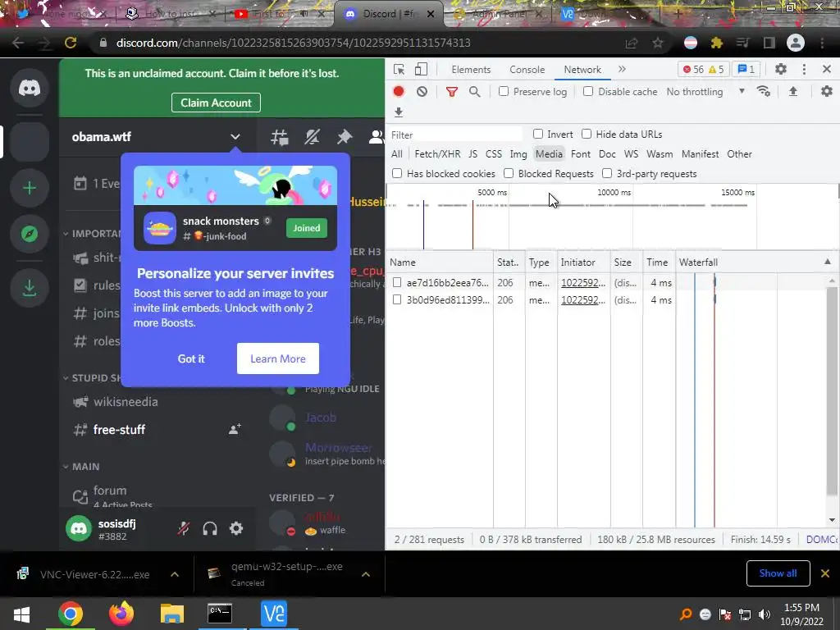The width and height of the screenshot is (840, 630).
Task: Check Blocked Requests checkbox
Action: pos(509,174)
